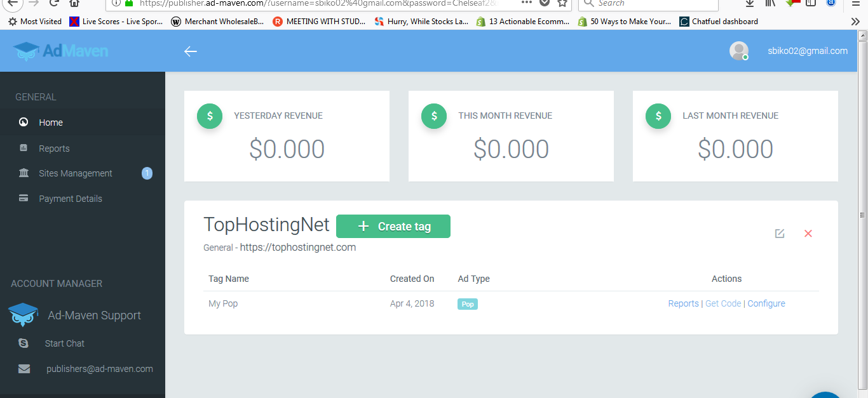Delete the TopHostingNet site with red X

(808, 234)
